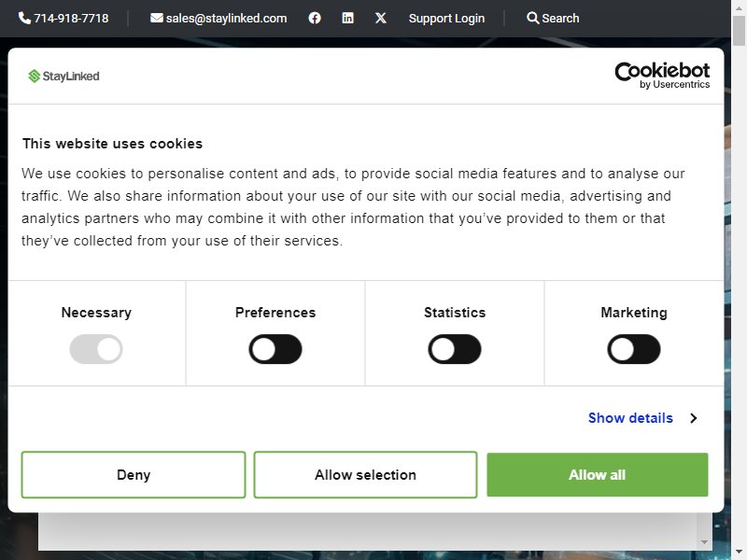
Task: Enable the Statistics cookies switch
Action: (455, 349)
